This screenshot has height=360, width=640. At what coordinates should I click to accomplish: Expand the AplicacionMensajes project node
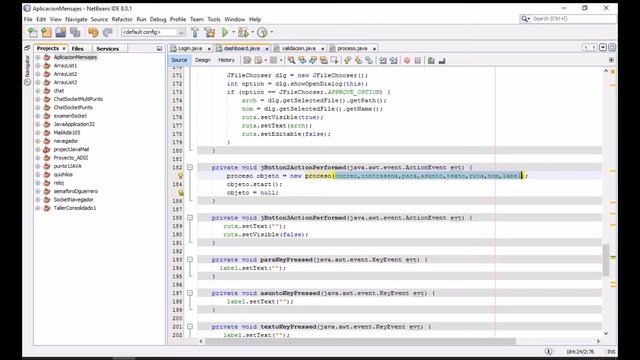38,57
